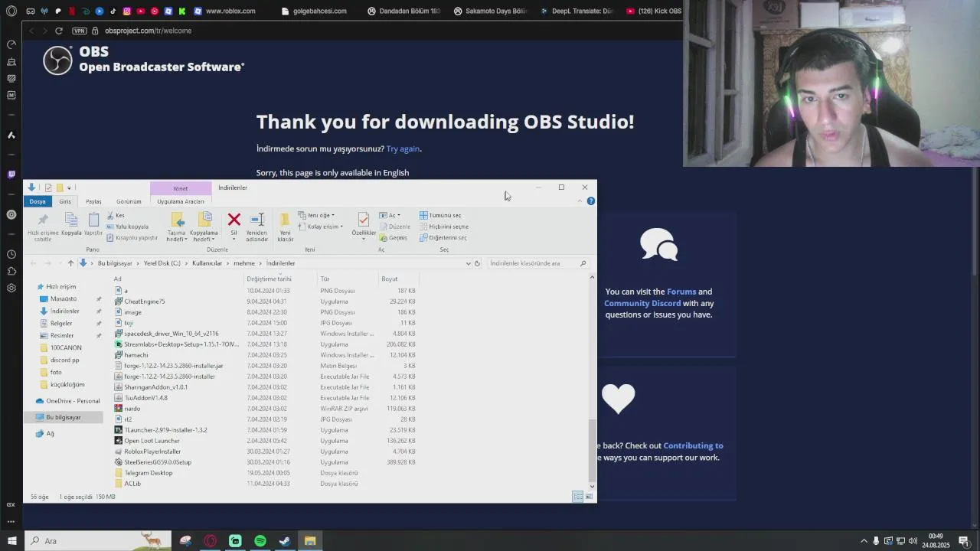This screenshot has width=980, height=551.
Task: Select Masaüstü in navigation pane
Action: (64, 299)
